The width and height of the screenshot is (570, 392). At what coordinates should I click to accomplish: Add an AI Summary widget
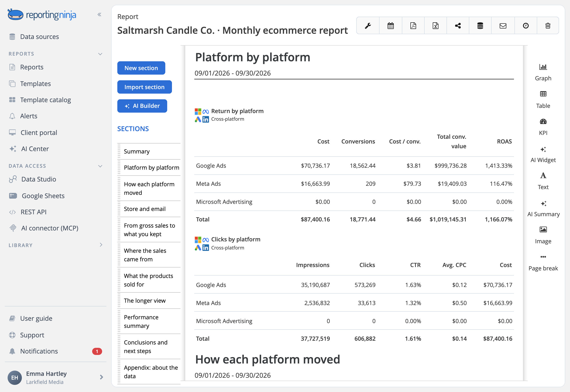point(543,209)
